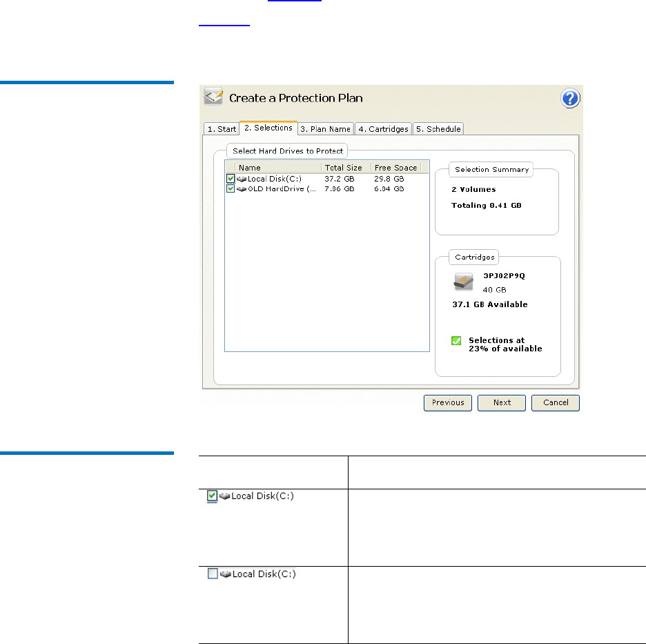
Task: Click the drive icon beside OLD HardDrive
Action: 242,189
